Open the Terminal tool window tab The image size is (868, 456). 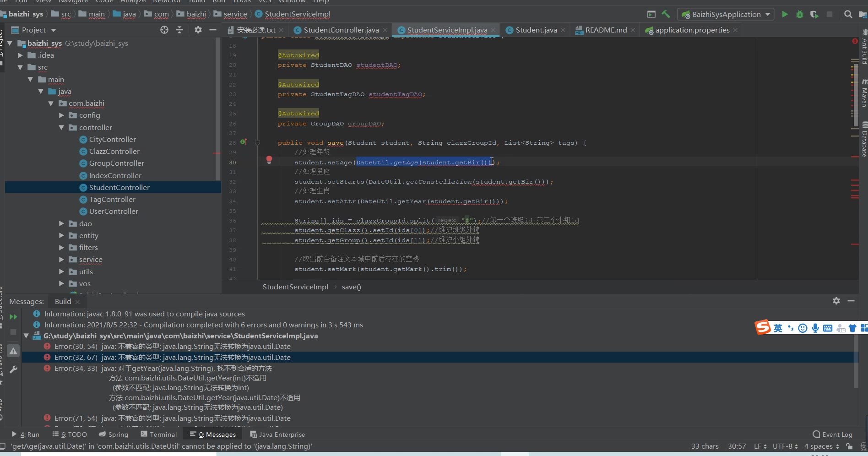[158, 434]
